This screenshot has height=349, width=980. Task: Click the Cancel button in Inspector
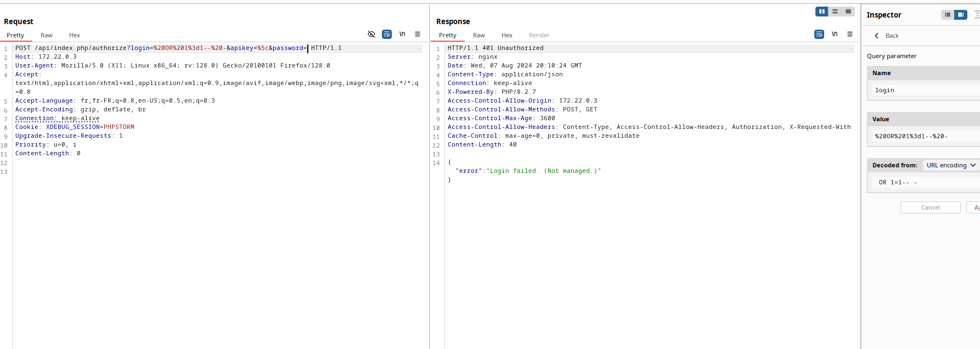(x=931, y=207)
